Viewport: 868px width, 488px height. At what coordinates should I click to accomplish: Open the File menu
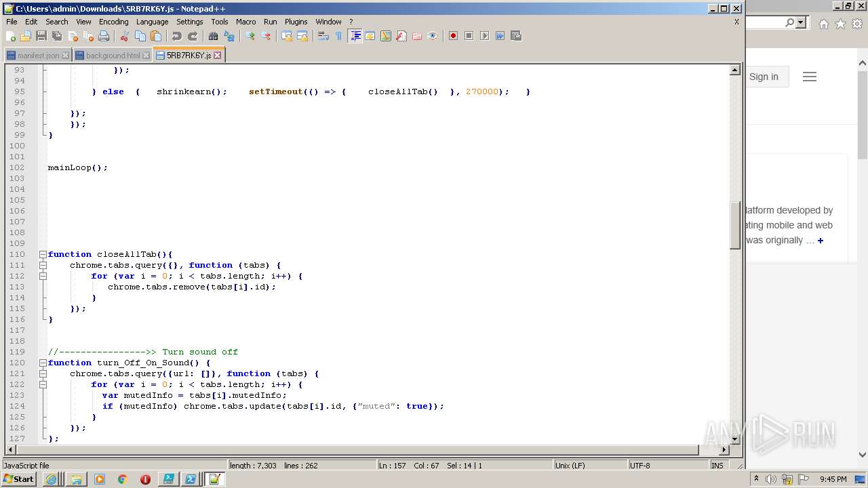click(12, 22)
